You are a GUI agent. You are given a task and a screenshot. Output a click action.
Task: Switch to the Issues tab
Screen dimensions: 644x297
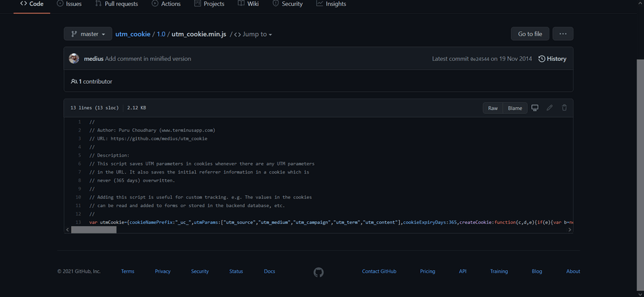point(69,4)
